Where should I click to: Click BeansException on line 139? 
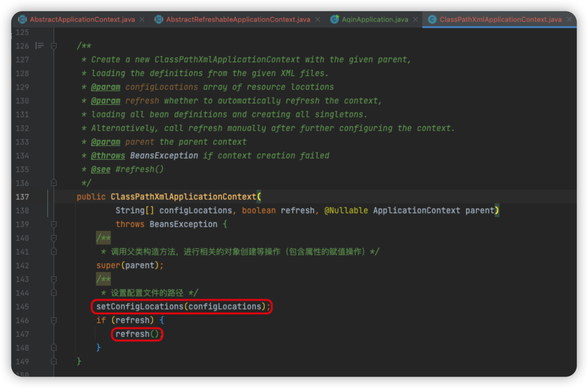point(183,224)
